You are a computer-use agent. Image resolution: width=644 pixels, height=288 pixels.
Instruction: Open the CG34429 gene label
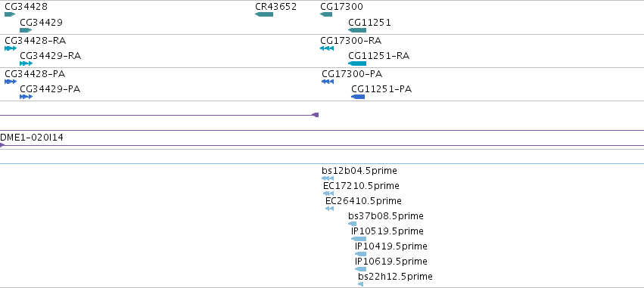coord(41,23)
